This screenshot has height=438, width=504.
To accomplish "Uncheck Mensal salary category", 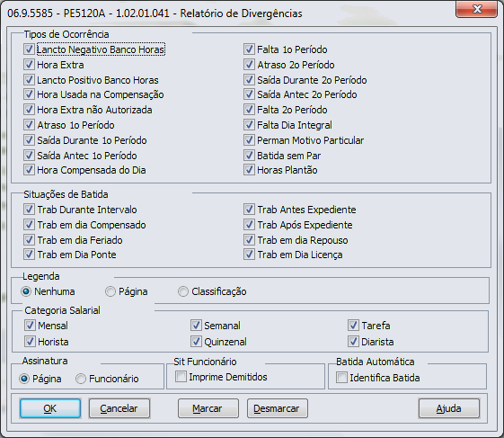I will (x=30, y=325).
